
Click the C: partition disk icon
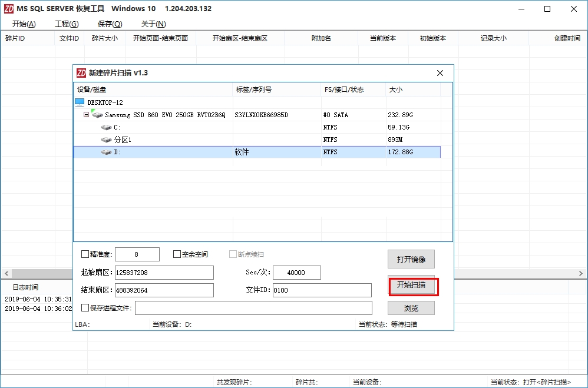pos(106,127)
